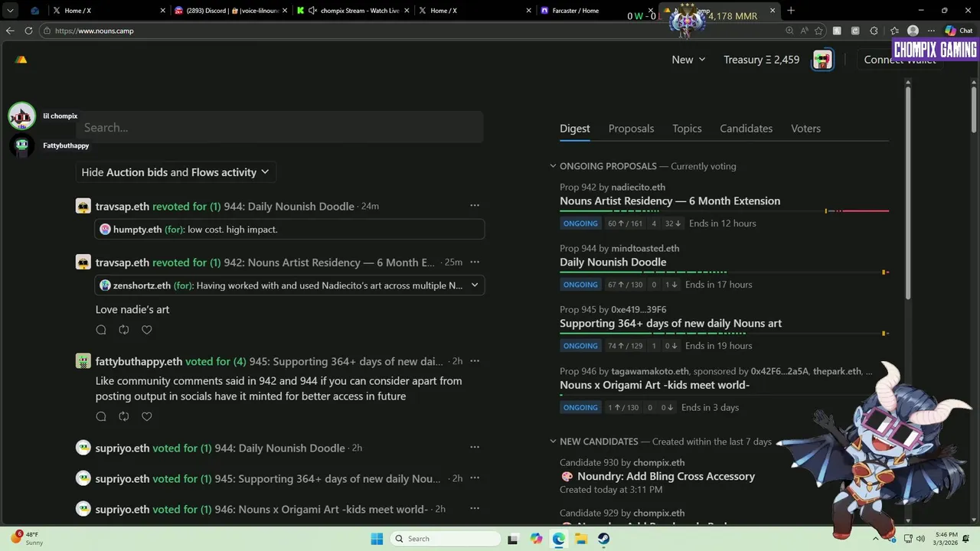The image size is (980, 551).
Task: Open options for supriyo 944 Doodle vote
Action: click(x=475, y=448)
